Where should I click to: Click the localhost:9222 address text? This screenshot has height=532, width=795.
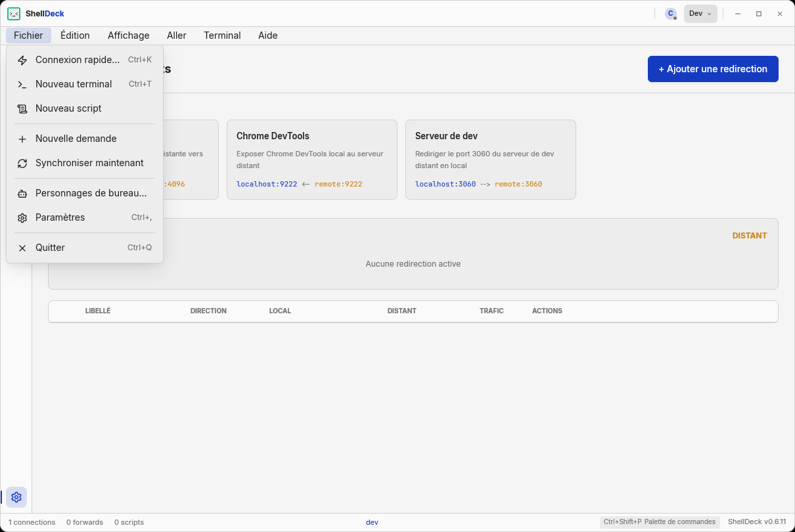[x=267, y=184]
